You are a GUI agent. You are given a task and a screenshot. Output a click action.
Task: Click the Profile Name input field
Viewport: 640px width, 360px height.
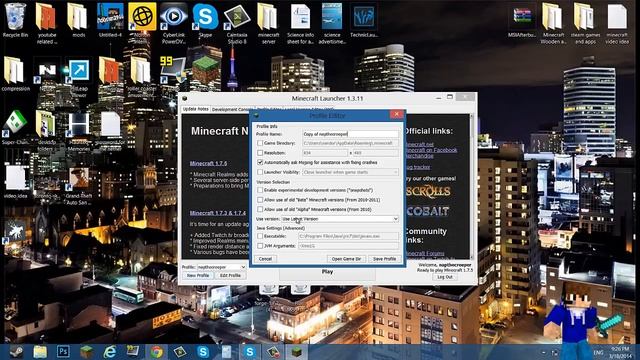[x=350, y=134]
